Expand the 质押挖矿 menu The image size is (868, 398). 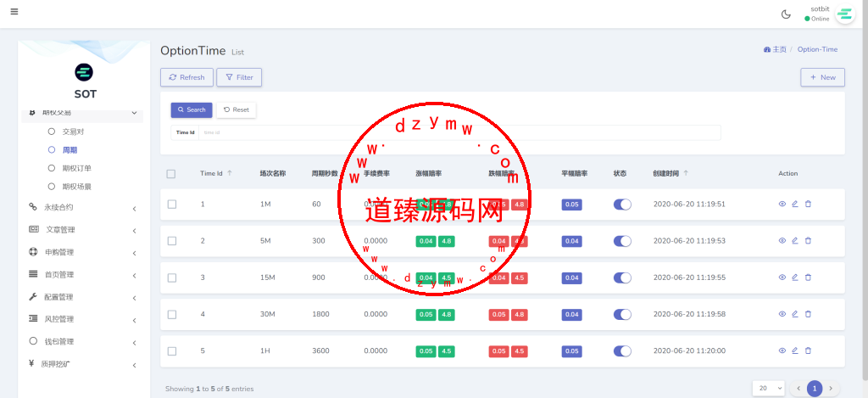pyautogui.click(x=82, y=364)
